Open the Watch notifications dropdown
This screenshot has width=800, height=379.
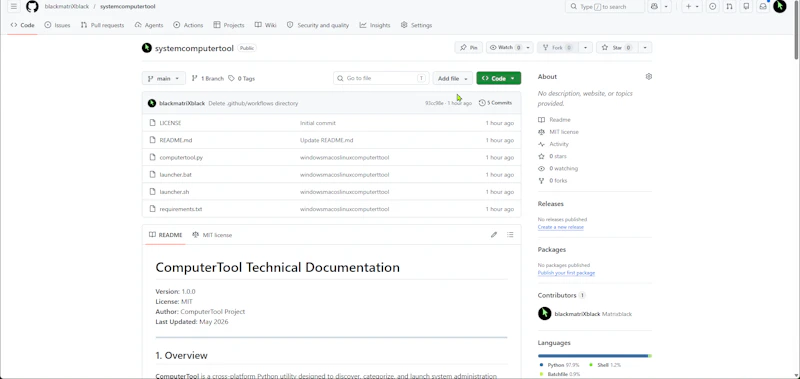[x=509, y=47]
